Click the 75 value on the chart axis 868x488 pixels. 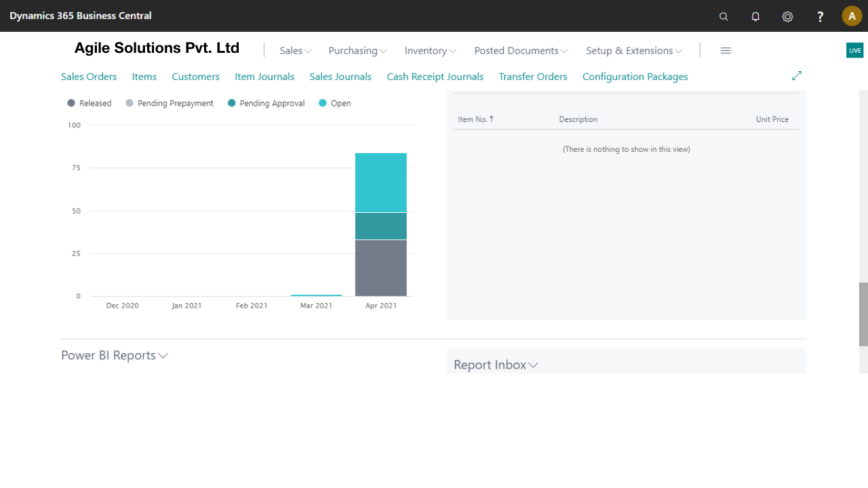click(77, 168)
